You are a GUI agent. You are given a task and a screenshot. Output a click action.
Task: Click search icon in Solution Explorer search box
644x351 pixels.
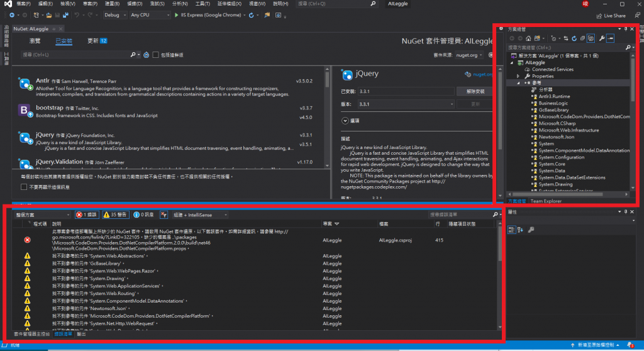point(628,48)
